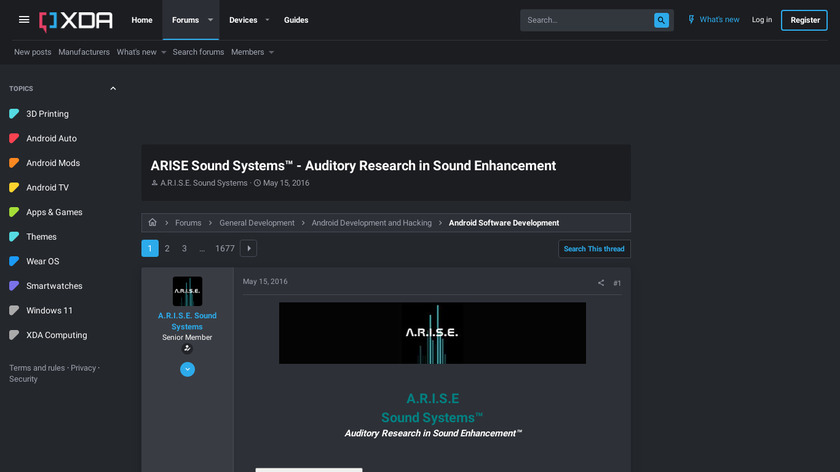Click the Search This thread button
This screenshot has height=472, width=840.
594,249
